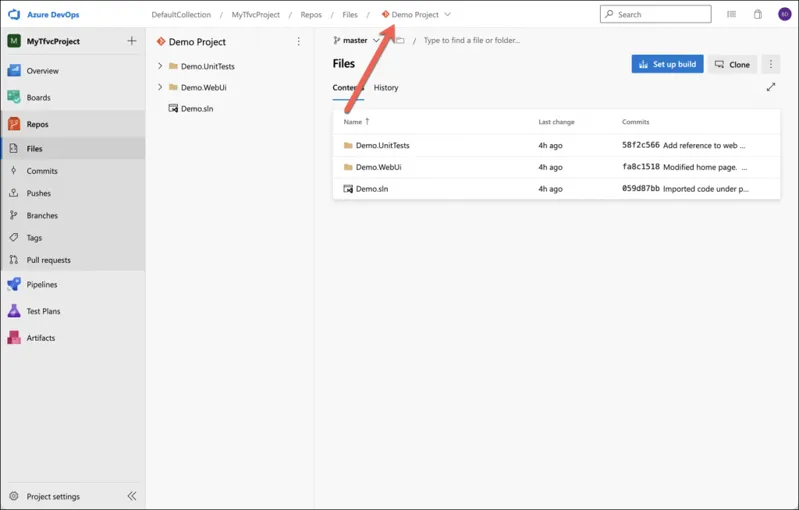This screenshot has width=799, height=510.
Task: Select Demo.UnitTests in the tree
Action: [x=207, y=66]
